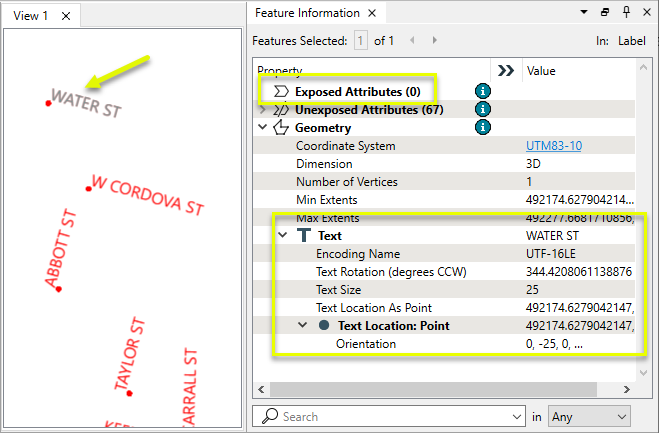The height and width of the screenshot is (433, 659).
Task: Open the search-in 'Any' dropdown
Action: (592, 416)
